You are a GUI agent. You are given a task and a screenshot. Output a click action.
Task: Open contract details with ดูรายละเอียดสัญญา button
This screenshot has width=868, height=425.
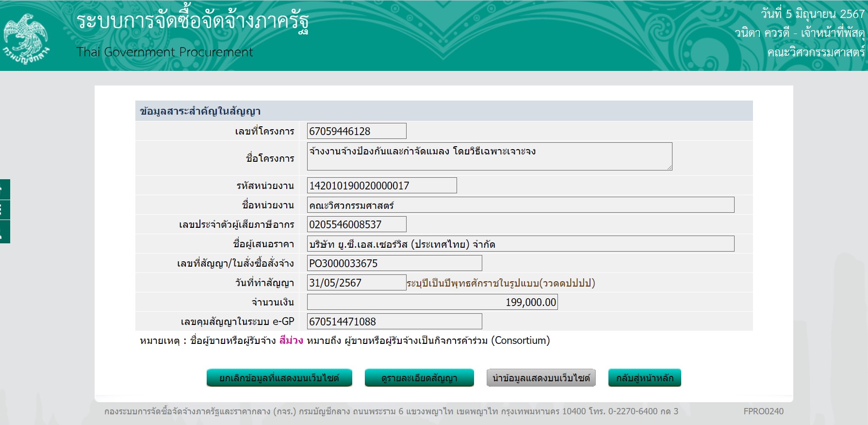pyautogui.click(x=419, y=378)
